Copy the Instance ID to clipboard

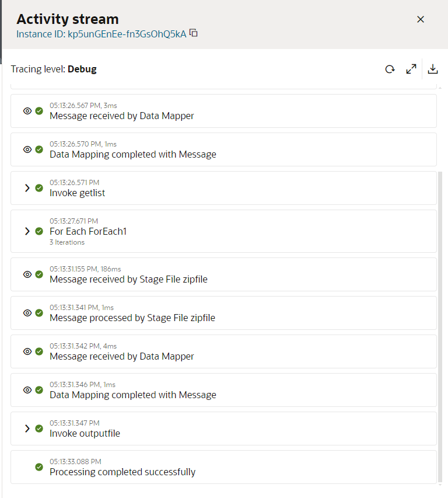click(194, 33)
